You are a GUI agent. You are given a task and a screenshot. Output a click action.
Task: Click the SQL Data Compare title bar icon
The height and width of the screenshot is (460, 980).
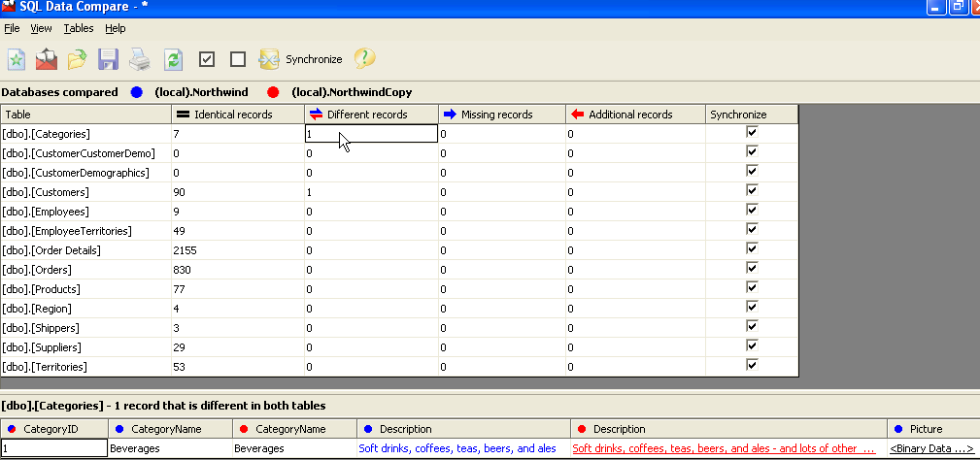8,7
